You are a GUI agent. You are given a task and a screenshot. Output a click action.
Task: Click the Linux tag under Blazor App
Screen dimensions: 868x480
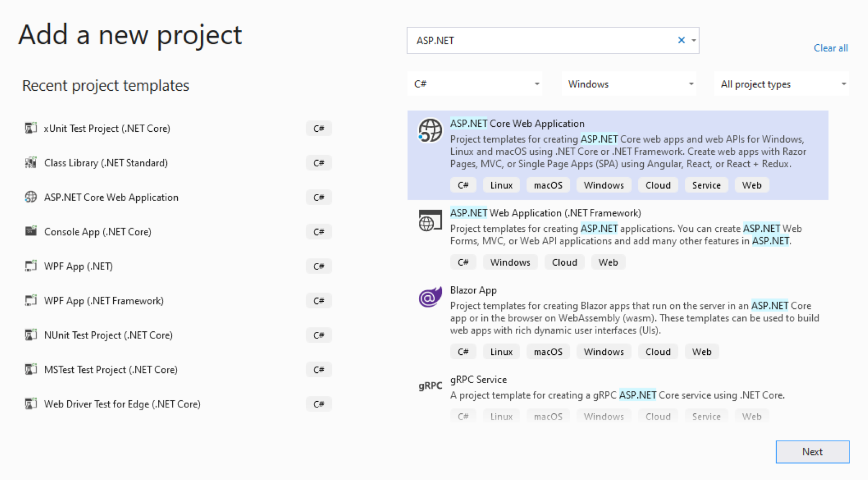501,352
